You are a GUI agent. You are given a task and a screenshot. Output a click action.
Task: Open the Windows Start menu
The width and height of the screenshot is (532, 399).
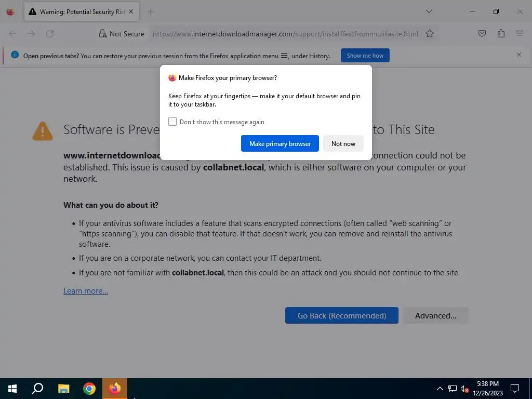(12, 389)
